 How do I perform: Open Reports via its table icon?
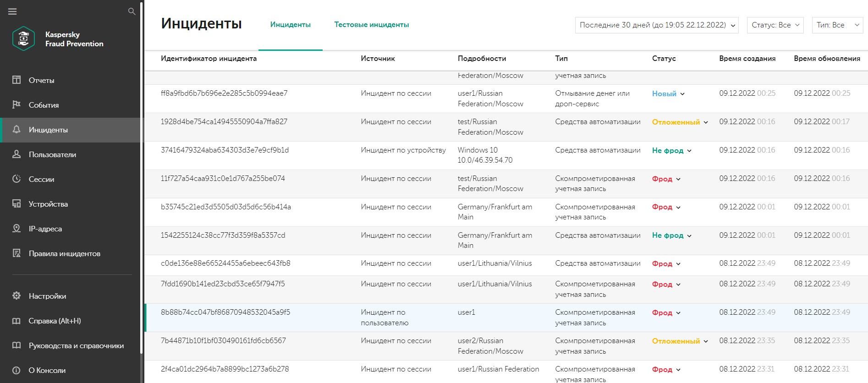[x=16, y=80]
